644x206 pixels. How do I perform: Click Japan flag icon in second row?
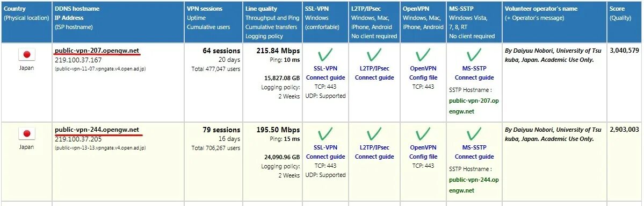point(27,133)
